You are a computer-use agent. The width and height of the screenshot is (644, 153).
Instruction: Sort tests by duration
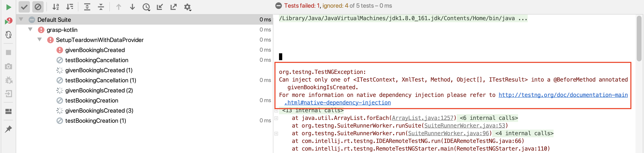click(69, 7)
